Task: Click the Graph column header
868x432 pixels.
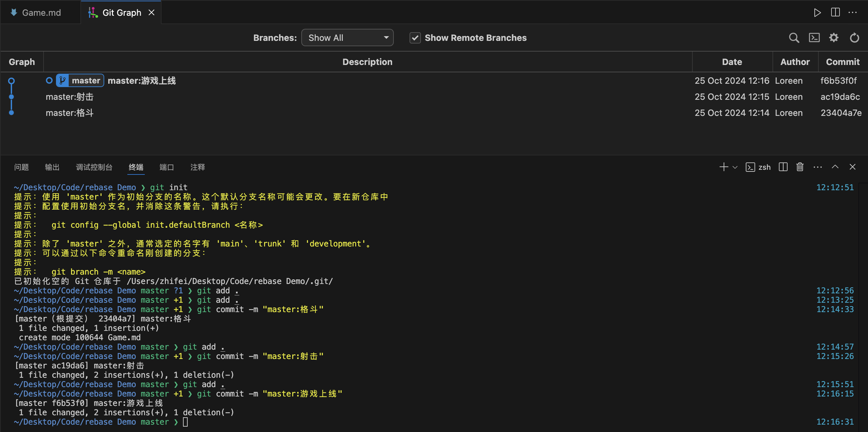Action: tap(22, 62)
